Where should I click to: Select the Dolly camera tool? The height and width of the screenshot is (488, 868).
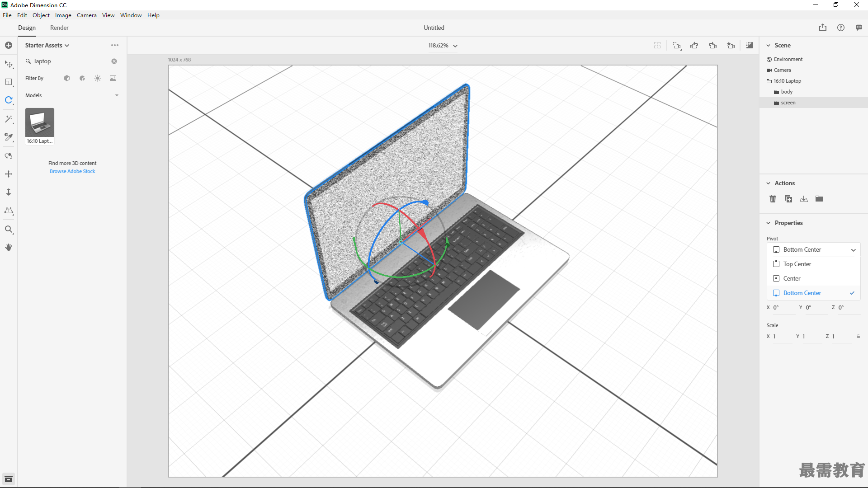point(9,192)
